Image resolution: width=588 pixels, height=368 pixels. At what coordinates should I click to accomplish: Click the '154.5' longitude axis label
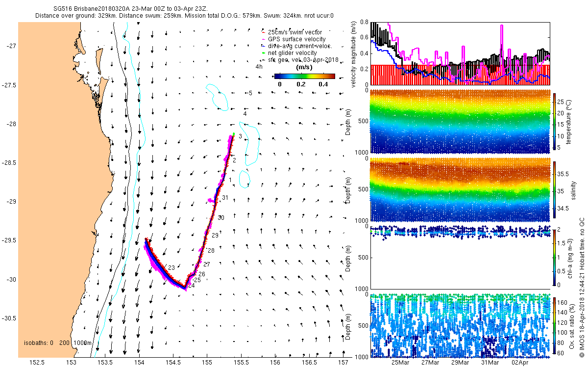[173, 363]
